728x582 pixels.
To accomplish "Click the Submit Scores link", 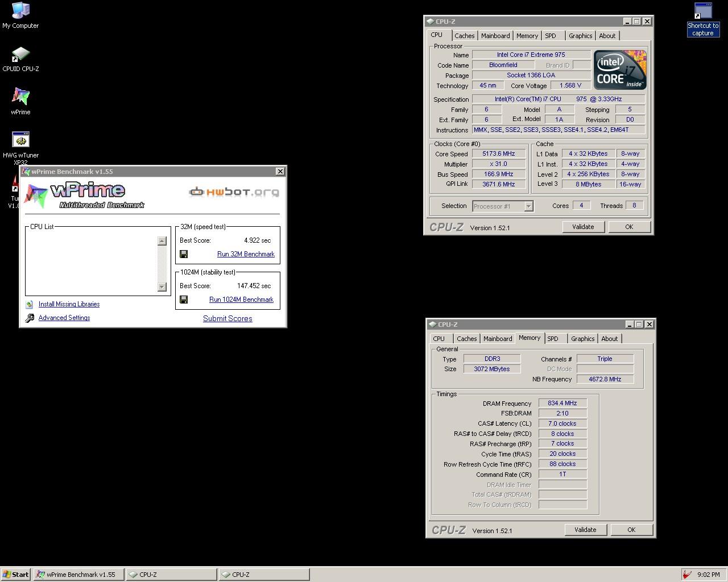I will [x=227, y=318].
